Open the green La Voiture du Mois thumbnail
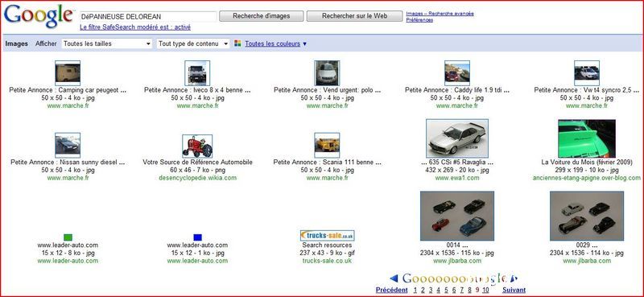 point(587,138)
